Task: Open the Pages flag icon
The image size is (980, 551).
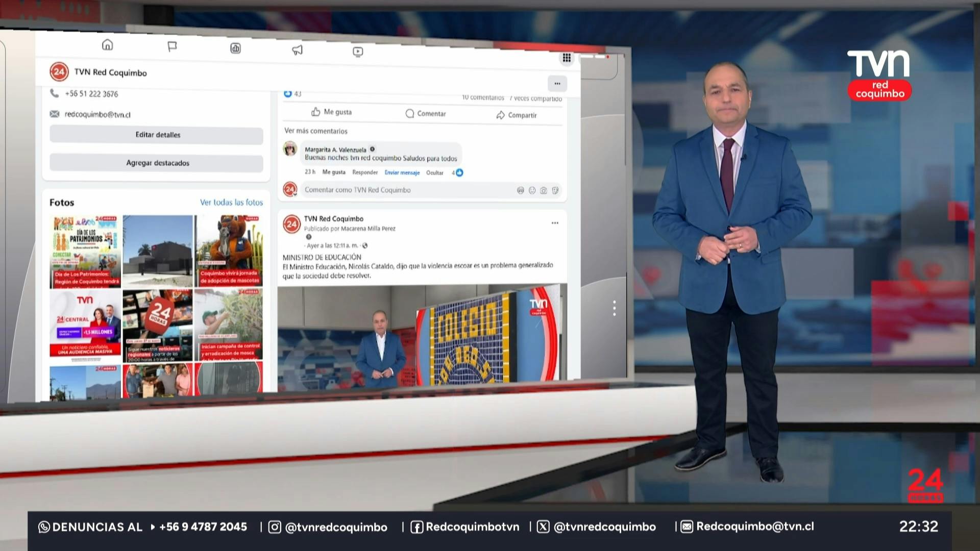Action: click(172, 46)
